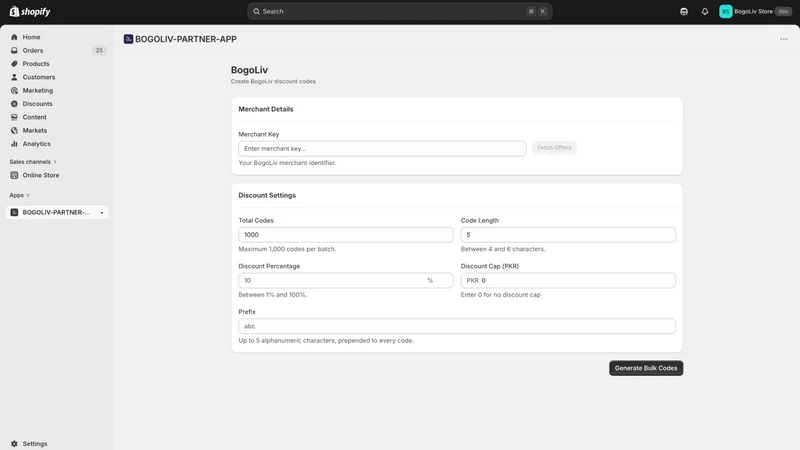800x450 pixels.
Task: Click the BOGOLIV app icon in sidebar
Action: [14, 212]
